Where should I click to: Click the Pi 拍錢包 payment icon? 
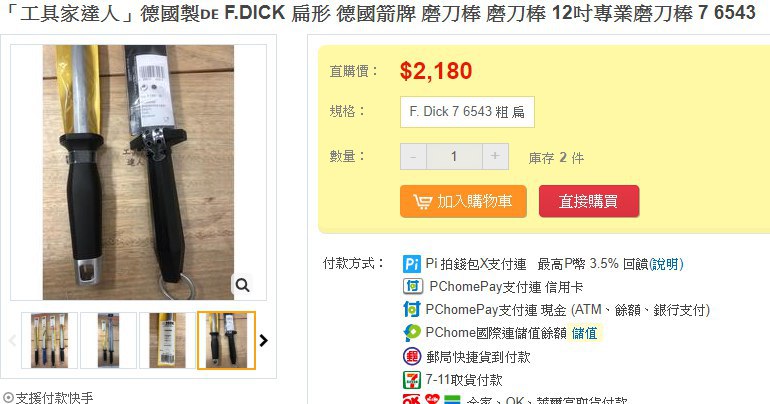pyautogui.click(x=412, y=264)
